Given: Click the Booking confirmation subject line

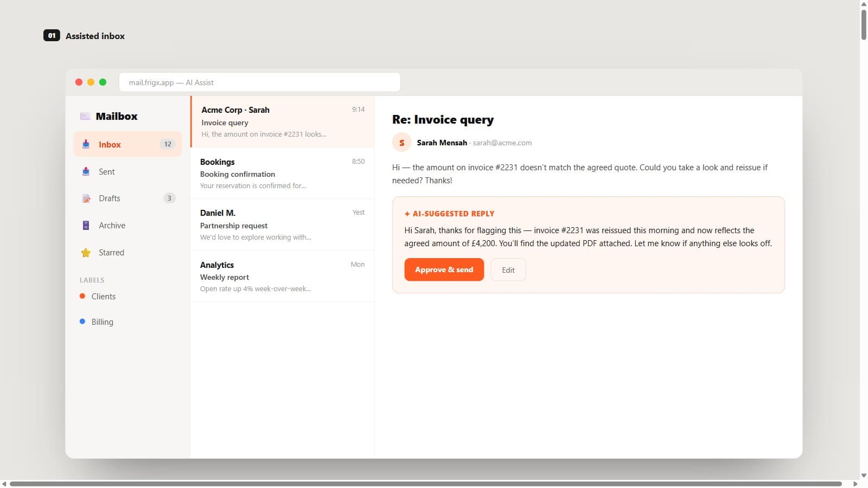Looking at the screenshot, I should (238, 174).
